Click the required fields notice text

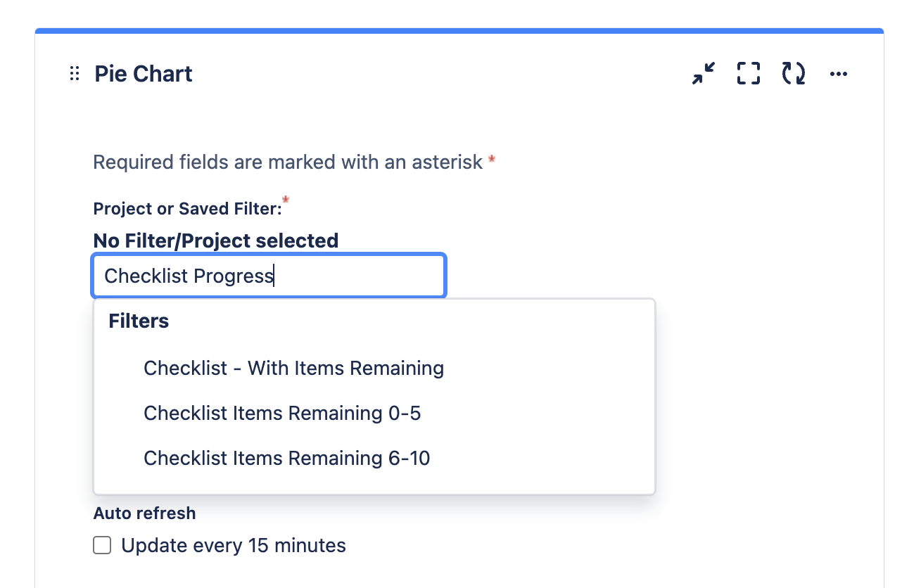tap(288, 162)
